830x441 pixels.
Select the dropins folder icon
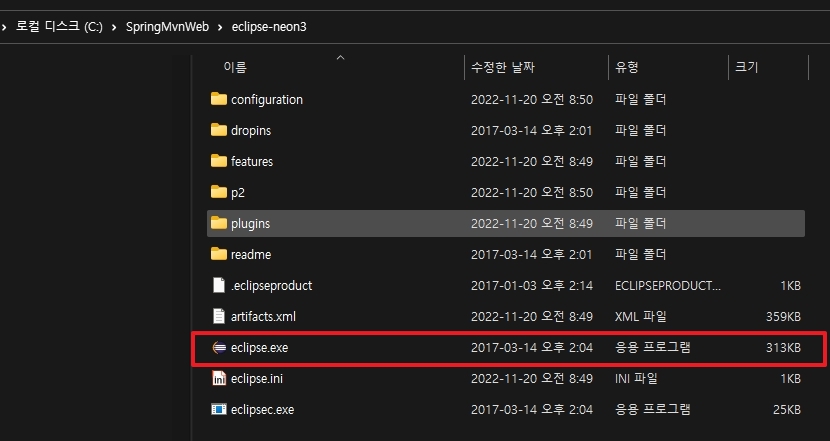click(219, 130)
